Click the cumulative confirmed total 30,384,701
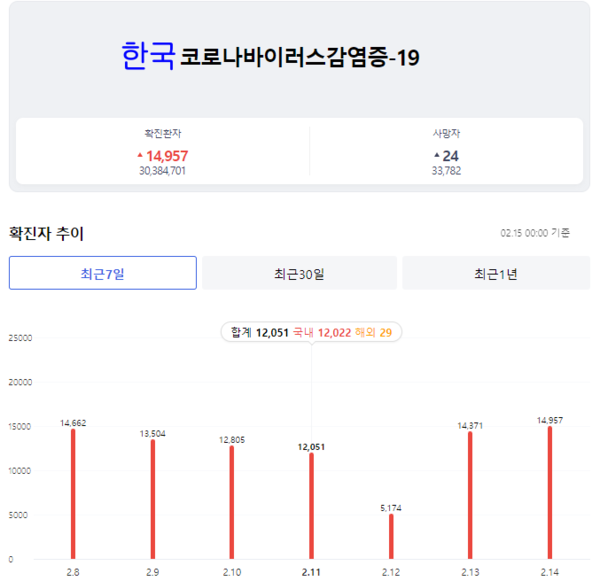The height and width of the screenshot is (581, 600). pyautogui.click(x=162, y=171)
